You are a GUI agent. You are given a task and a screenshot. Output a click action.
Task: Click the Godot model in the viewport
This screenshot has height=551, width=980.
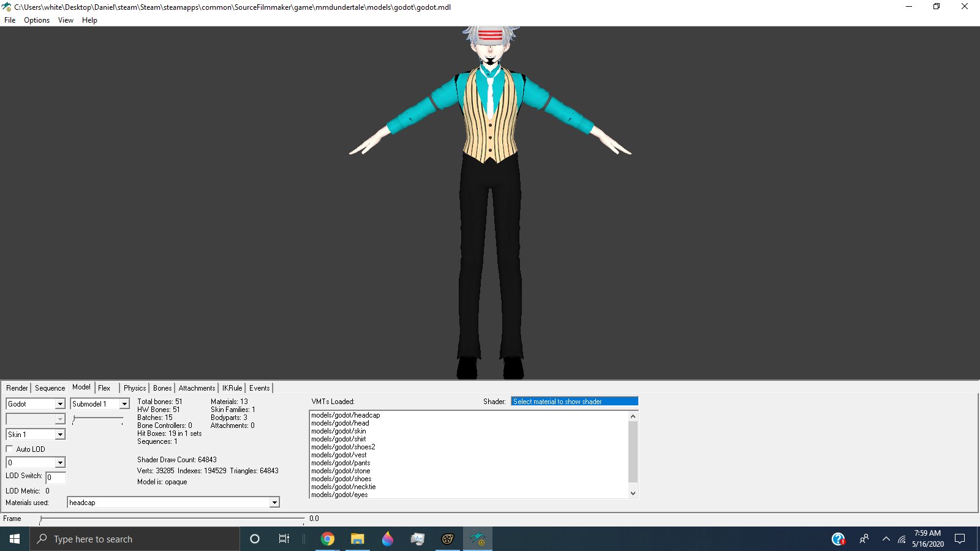click(x=490, y=202)
